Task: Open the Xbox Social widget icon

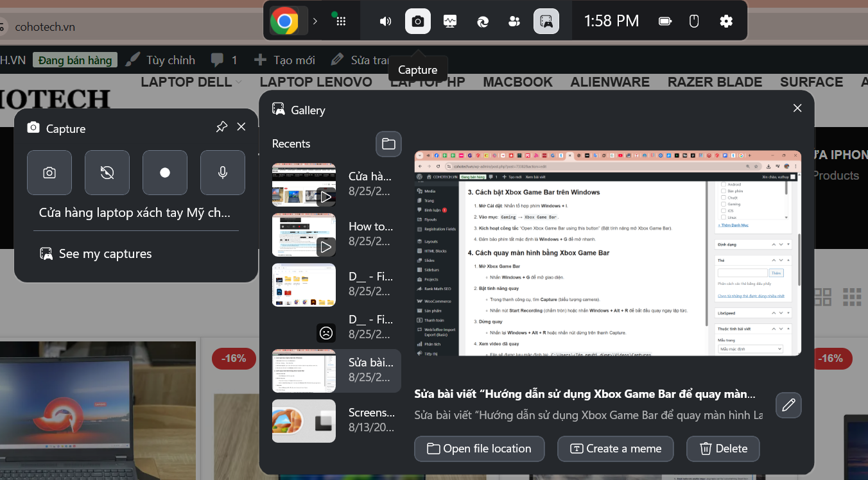Action: (x=514, y=21)
